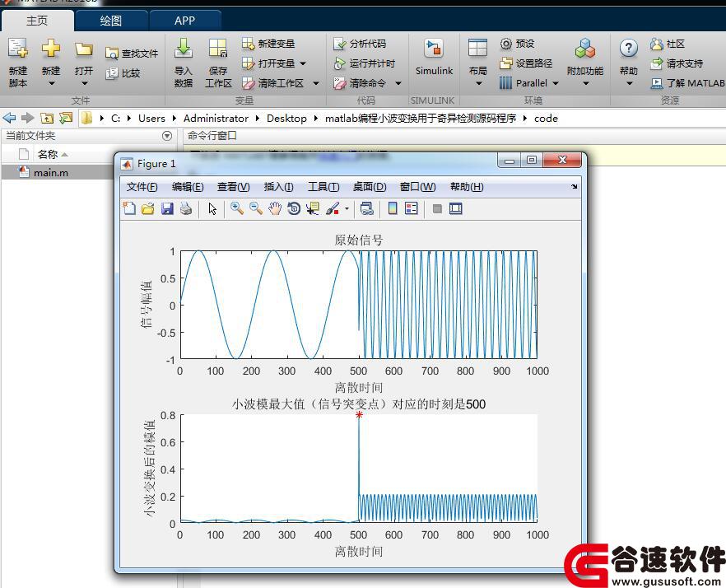
Task: Click Print Figure icon in Figure 1 toolbar
Action: click(x=186, y=208)
